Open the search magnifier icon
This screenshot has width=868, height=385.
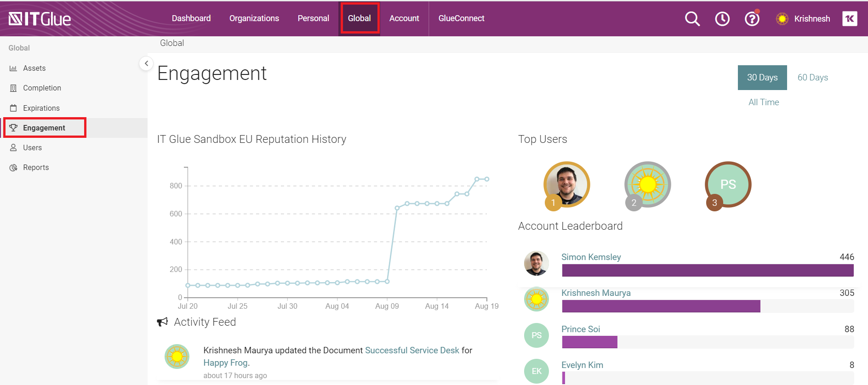[692, 19]
